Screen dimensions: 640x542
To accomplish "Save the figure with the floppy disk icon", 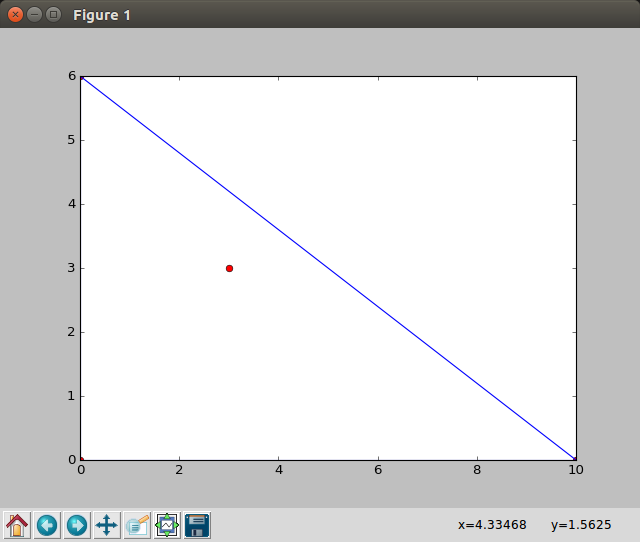I will [197, 525].
